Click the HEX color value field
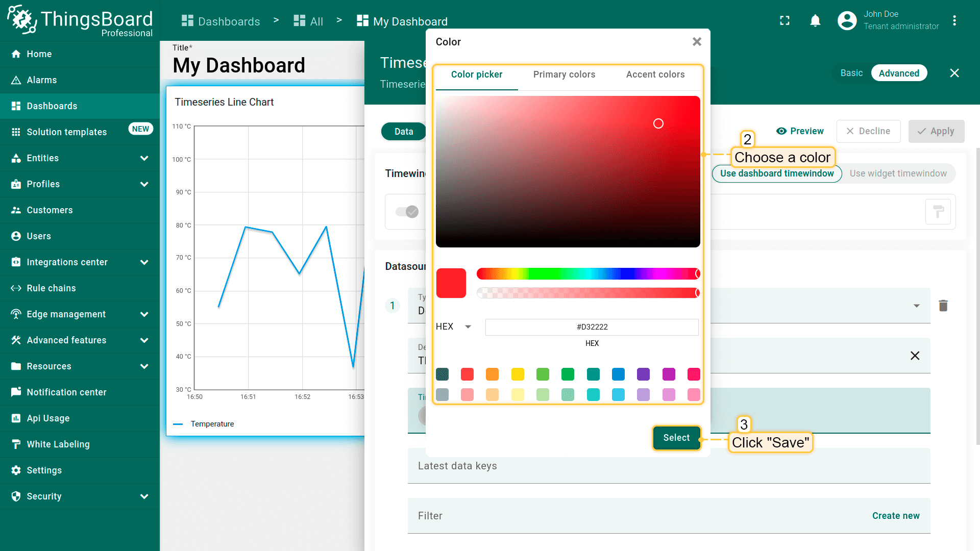Viewport: 980px width, 551px height. tap(592, 327)
